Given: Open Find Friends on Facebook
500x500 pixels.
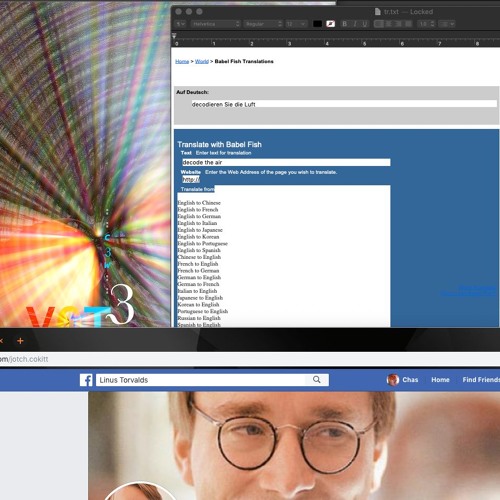Looking at the screenshot, I should 481,380.
